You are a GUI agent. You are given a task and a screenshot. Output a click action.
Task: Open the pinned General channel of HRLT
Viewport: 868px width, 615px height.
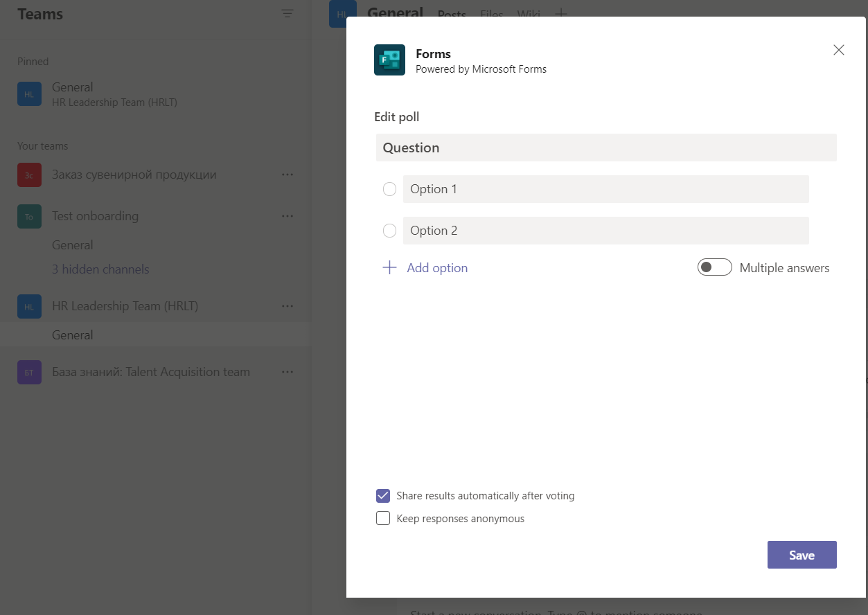pos(156,94)
